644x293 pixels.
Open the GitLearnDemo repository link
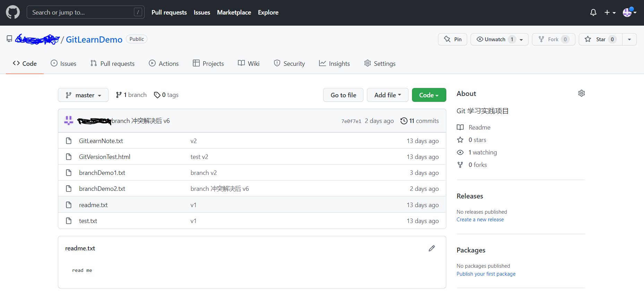(94, 39)
